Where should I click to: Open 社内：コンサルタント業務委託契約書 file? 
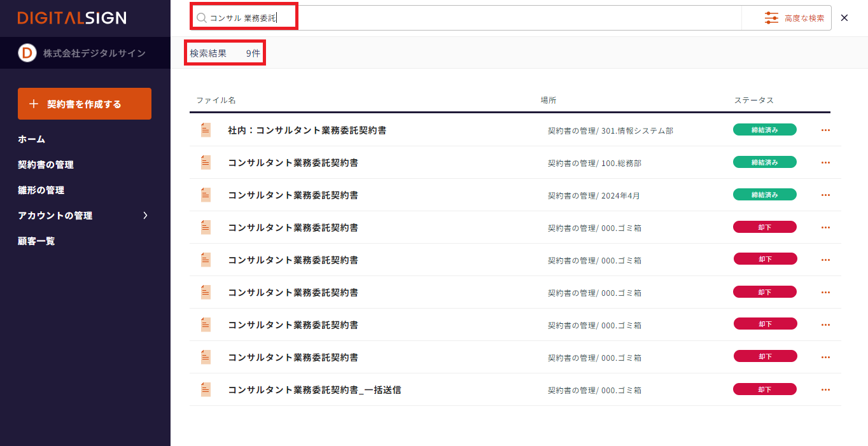(x=307, y=130)
